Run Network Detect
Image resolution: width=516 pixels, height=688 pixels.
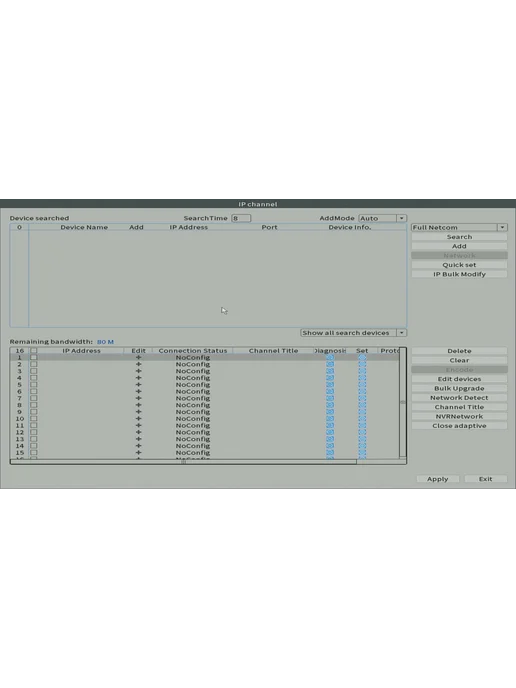(x=459, y=398)
